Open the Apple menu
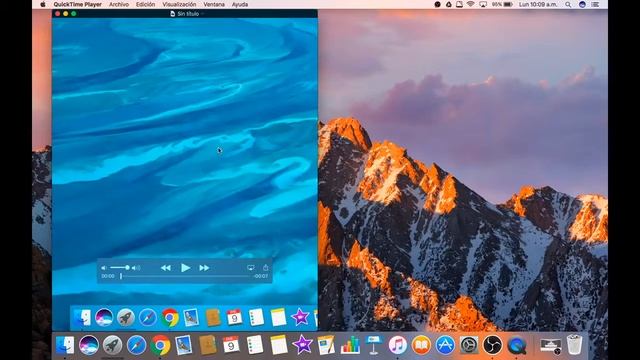The height and width of the screenshot is (360, 640). click(43, 4)
